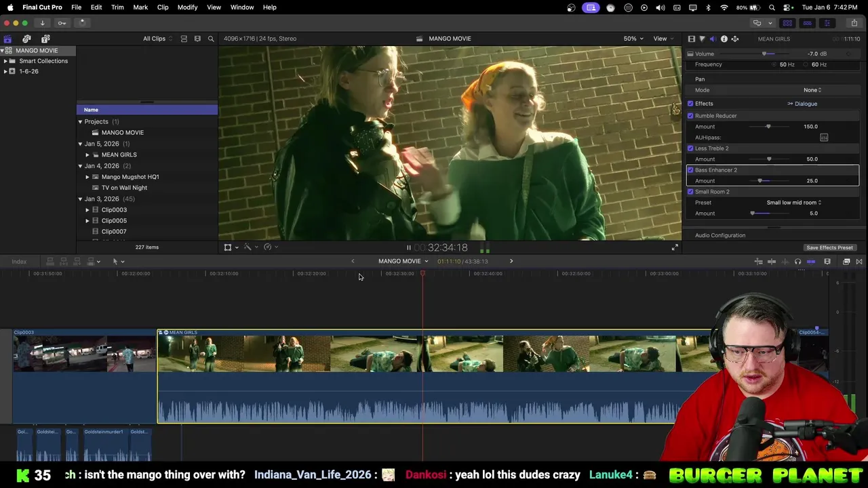
Task: Open the select tool dropdown in timeline
Action: [x=118, y=262]
